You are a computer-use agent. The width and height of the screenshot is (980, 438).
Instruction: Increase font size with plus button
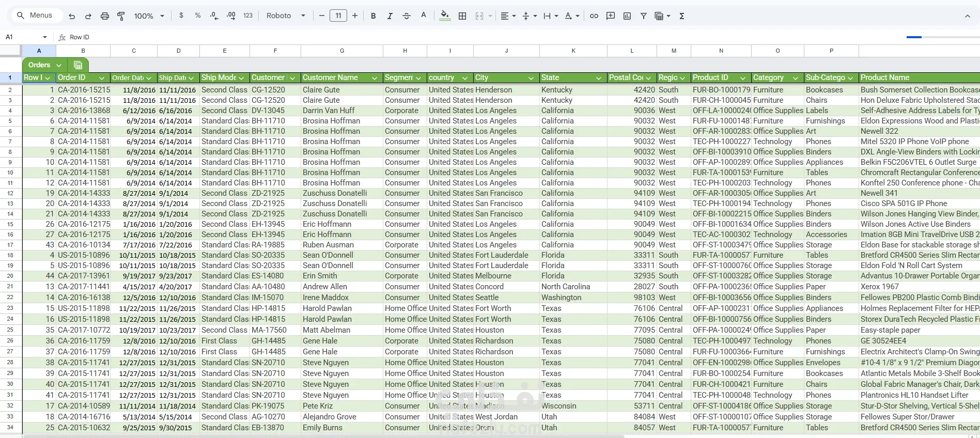point(355,15)
